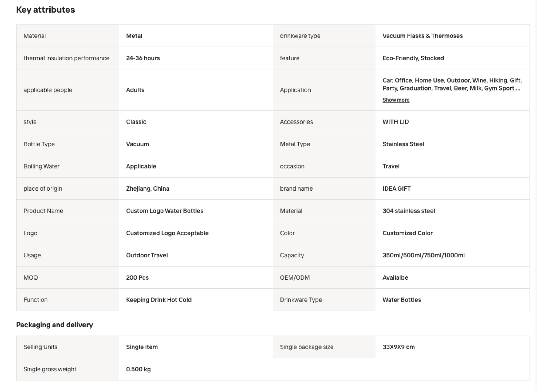Click the Key attributes heading

[x=45, y=10]
